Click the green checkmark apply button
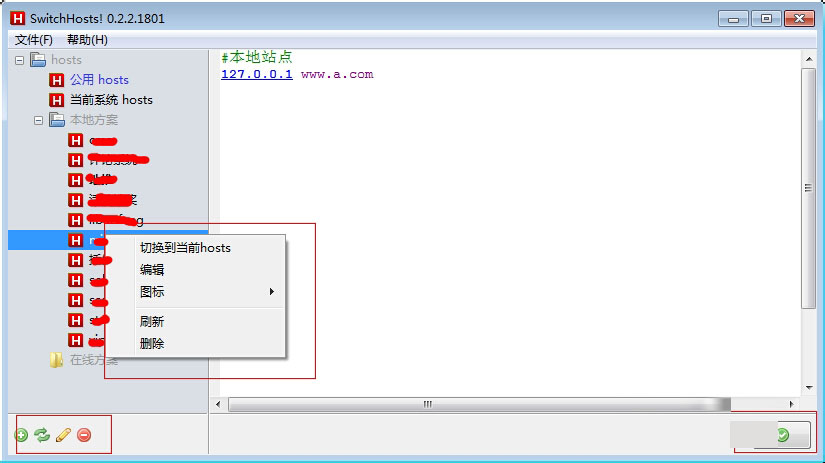The width and height of the screenshot is (825, 463). [x=782, y=435]
